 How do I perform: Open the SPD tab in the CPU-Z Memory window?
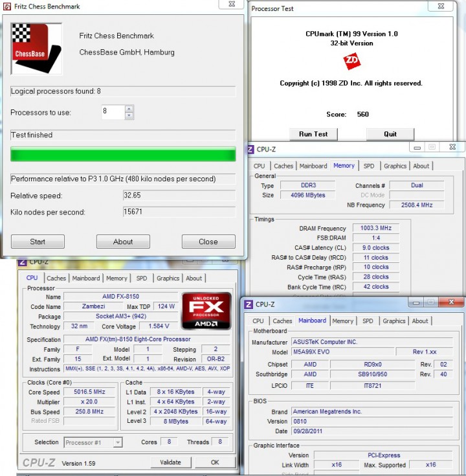click(369, 166)
